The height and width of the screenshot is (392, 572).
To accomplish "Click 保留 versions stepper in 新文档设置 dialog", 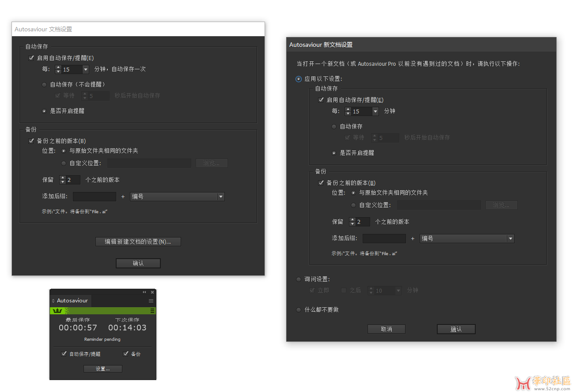I will click(352, 222).
